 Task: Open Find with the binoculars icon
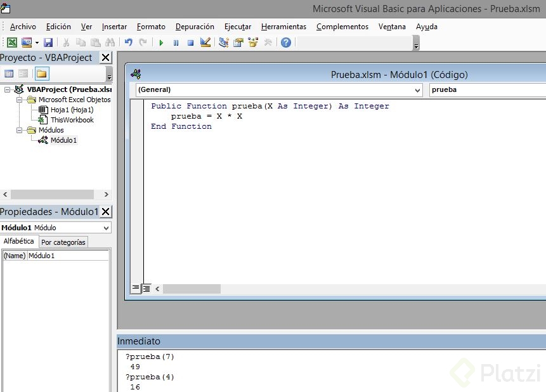(110, 42)
